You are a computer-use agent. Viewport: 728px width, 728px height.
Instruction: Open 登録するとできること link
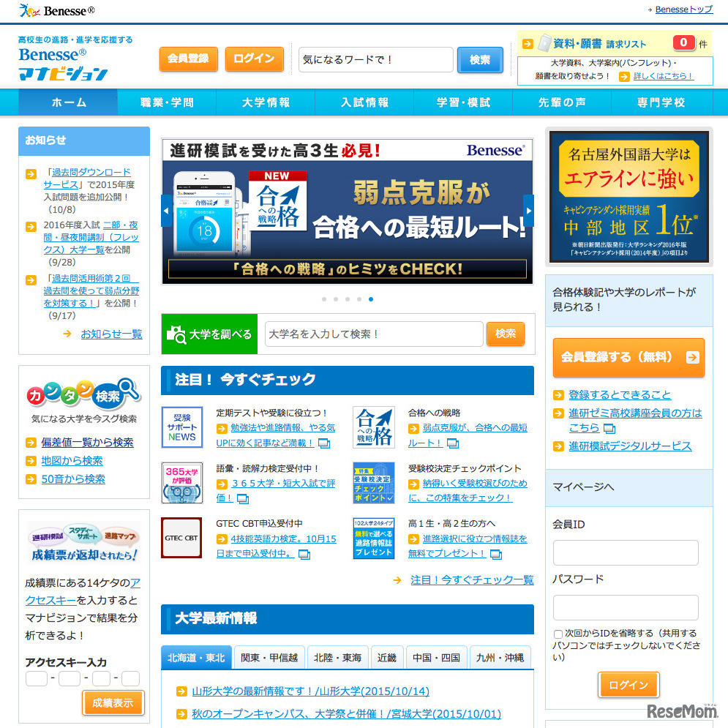620,394
